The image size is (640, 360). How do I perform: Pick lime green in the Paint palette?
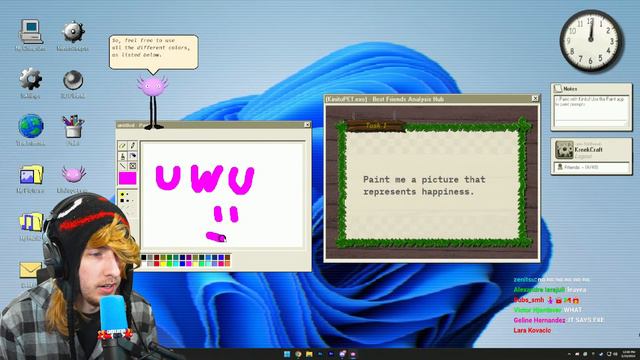pos(169,264)
